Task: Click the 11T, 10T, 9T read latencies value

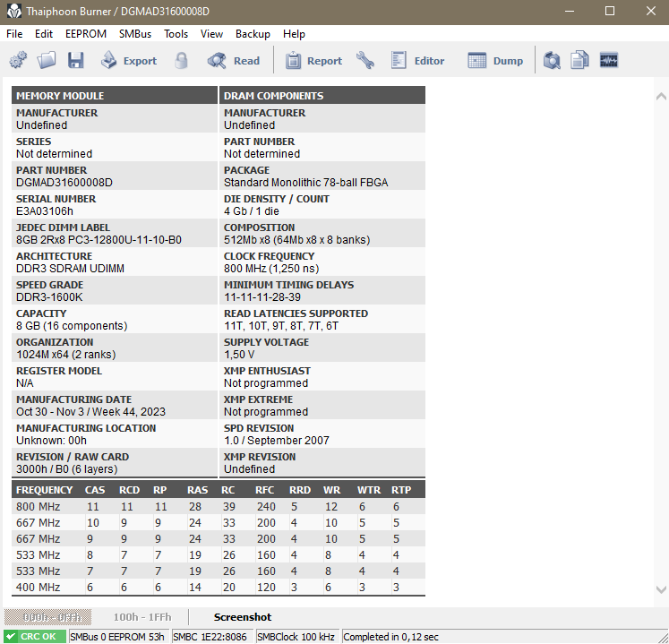Action: point(281,326)
